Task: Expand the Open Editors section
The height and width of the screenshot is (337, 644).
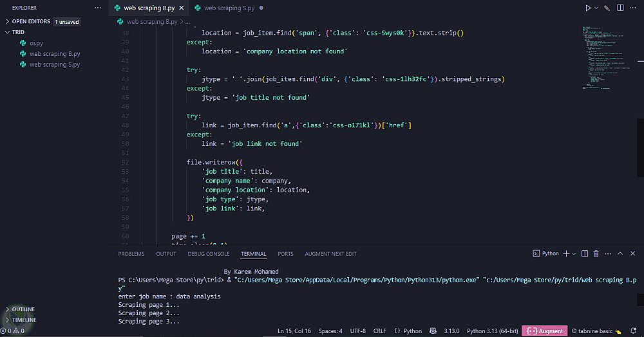Action: pyautogui.click(x=31, y=21)
